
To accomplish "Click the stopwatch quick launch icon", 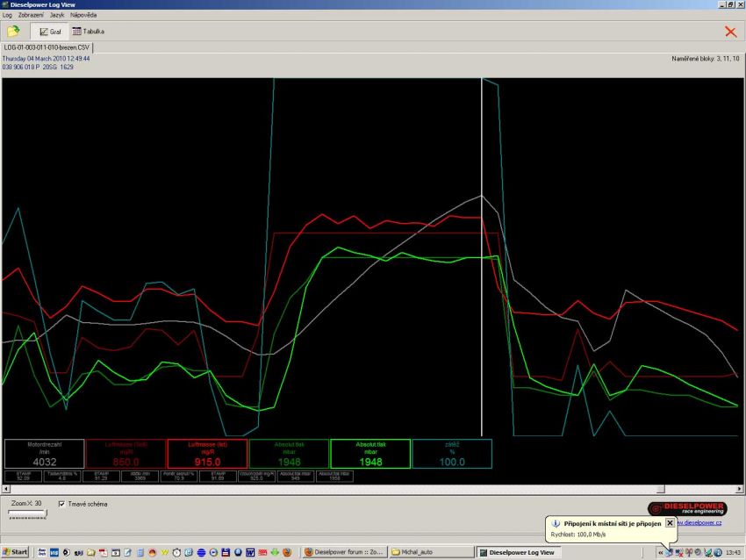I will [176, 552].
